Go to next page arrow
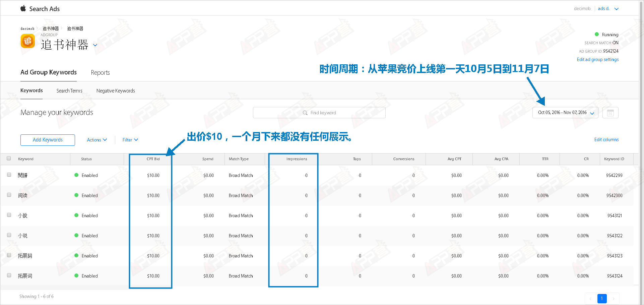 (614, 298)
